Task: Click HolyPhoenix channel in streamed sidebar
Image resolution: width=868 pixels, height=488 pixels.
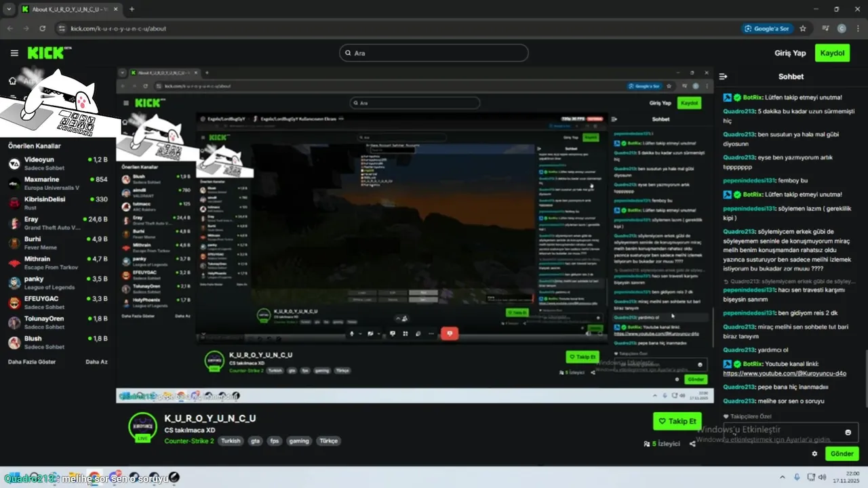Action: tap(155, 302)
